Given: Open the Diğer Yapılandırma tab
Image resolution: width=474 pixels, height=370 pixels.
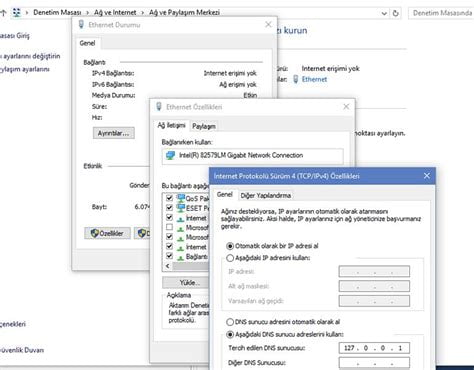Looking at the screenshot, I should [266, 196].
